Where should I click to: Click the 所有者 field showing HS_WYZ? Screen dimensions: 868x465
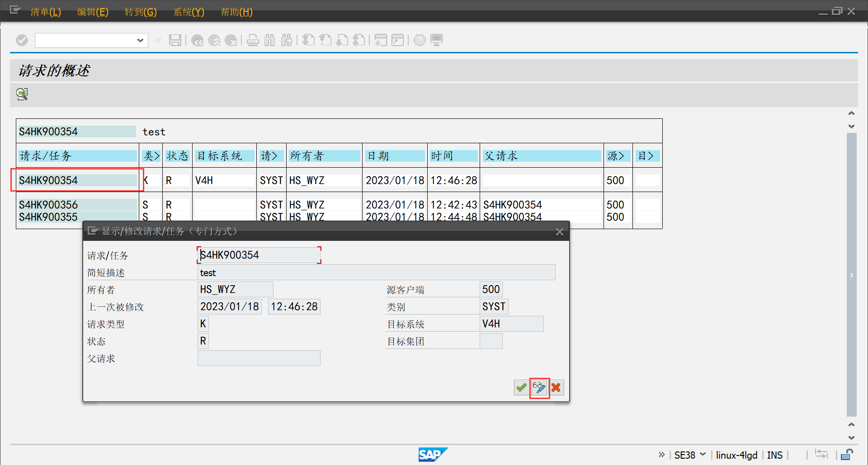point(235,289)
